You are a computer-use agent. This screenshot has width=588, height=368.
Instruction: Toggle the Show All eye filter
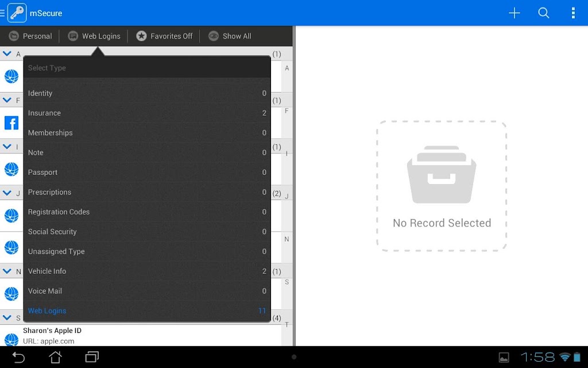(x=230, y=36)
